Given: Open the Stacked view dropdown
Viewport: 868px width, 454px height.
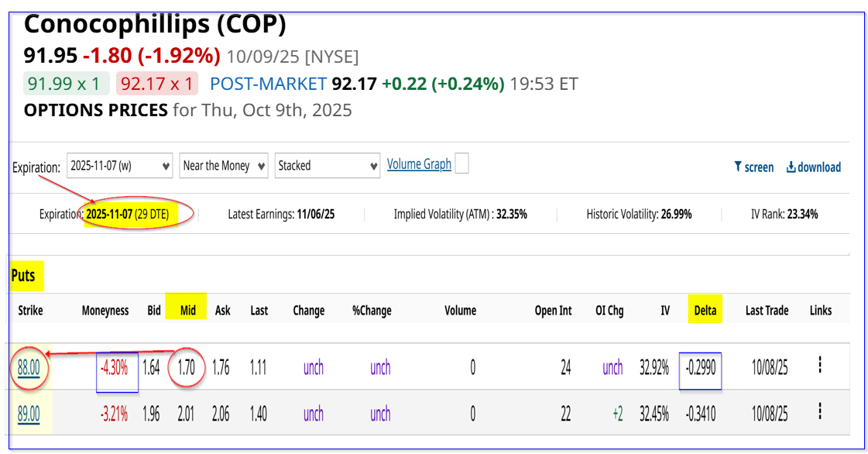Looking at the screenshot, I should [327, 166].
